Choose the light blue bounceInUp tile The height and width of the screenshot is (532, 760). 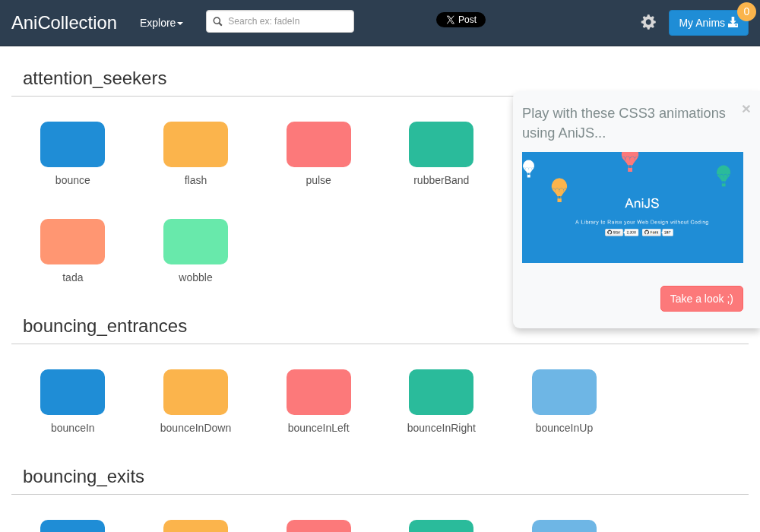coord(564,392)
